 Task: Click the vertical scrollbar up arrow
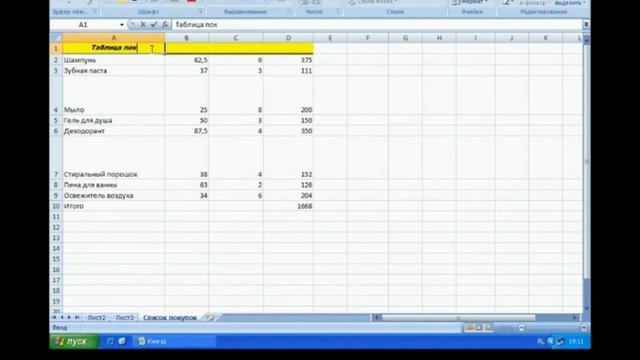tap(587, 41)
